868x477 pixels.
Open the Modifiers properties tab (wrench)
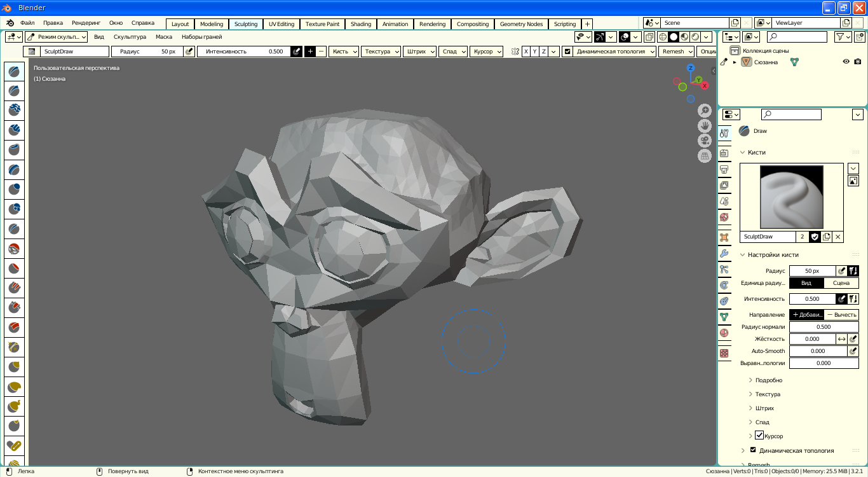point(724,253)
